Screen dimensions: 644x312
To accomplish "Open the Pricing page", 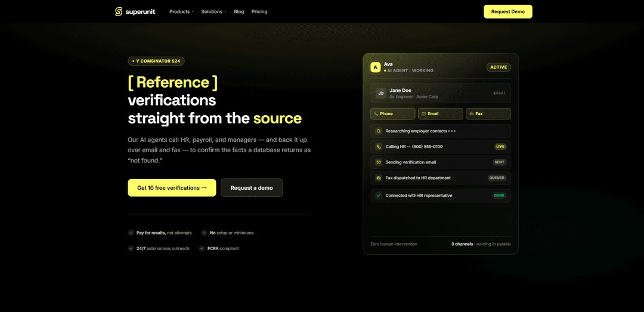I will pyautogui.click(x=259, y=11).
